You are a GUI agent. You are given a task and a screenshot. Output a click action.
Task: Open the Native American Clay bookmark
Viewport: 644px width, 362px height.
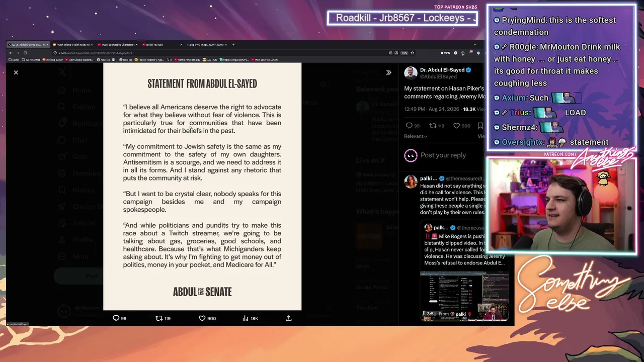pyautogui.click(x=186, y=59)
